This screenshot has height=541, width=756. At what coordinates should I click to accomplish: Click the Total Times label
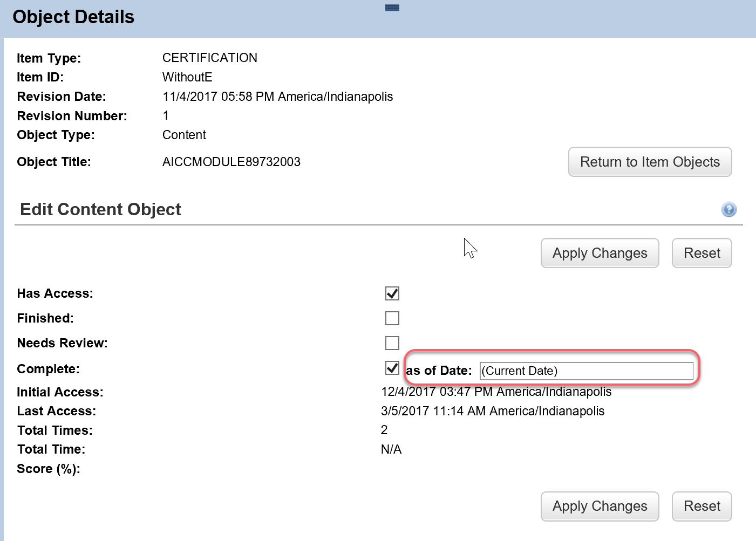55,430
